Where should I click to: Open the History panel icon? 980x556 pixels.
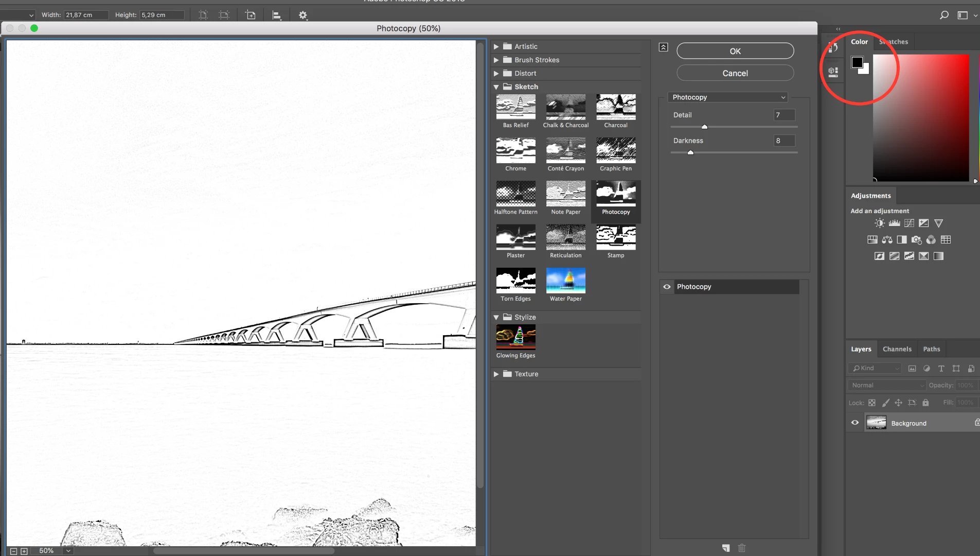pos(833,48)
